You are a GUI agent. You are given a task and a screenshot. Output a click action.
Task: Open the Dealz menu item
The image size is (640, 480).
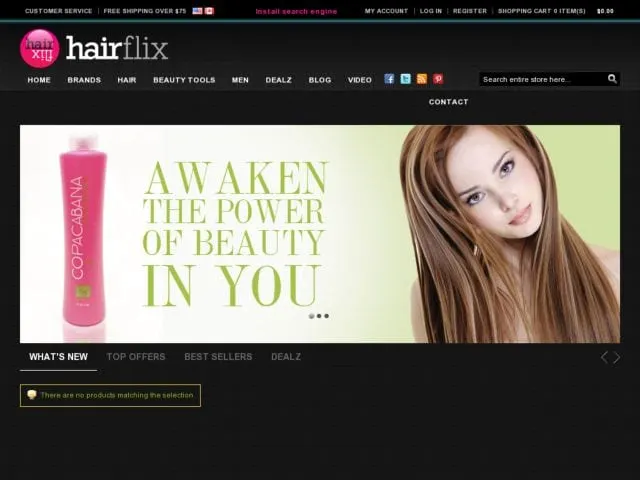click(x=279, y=80)
